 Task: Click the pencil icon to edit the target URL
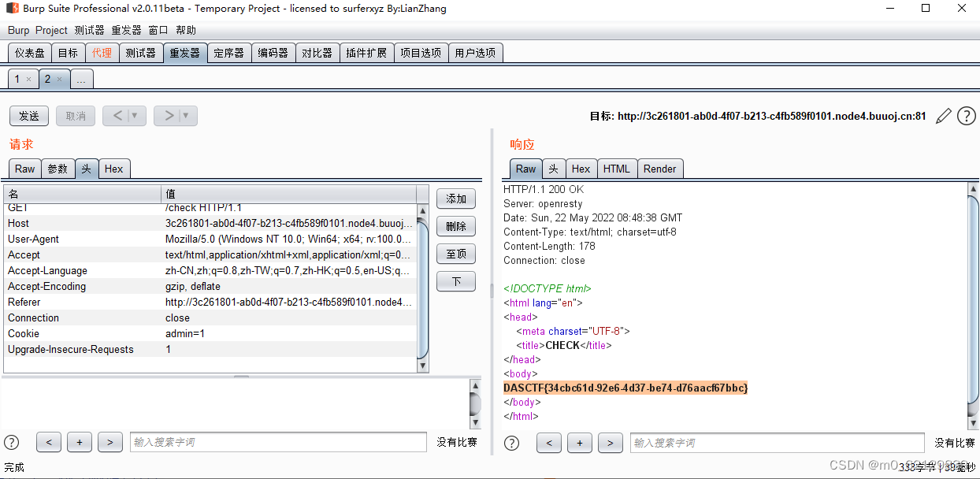pos(943,116)
